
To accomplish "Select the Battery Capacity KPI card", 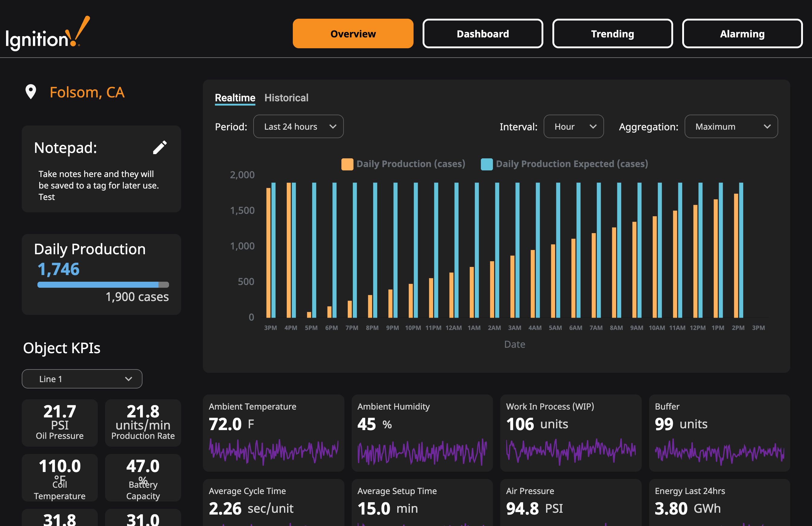I will click(143, 477).
